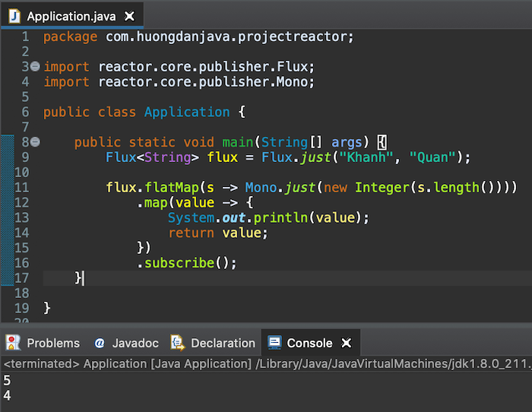
Task: Click System on line 13
Action: tap(192, 217)
